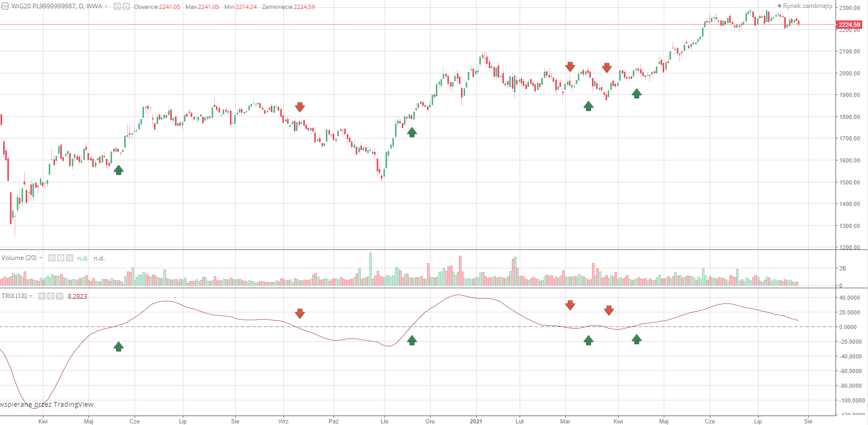This screenshot has width=868, height=425.
Task: Expand the TRIX (18) indicator dropdown arrow
Action: [31, 296]
